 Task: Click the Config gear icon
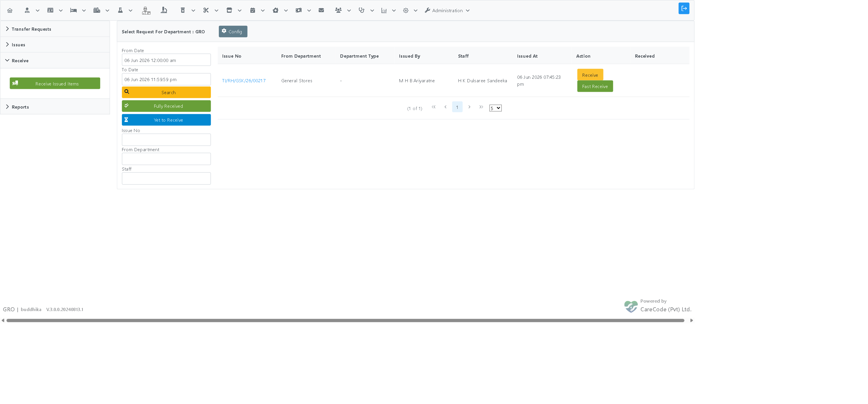(224, 31)
